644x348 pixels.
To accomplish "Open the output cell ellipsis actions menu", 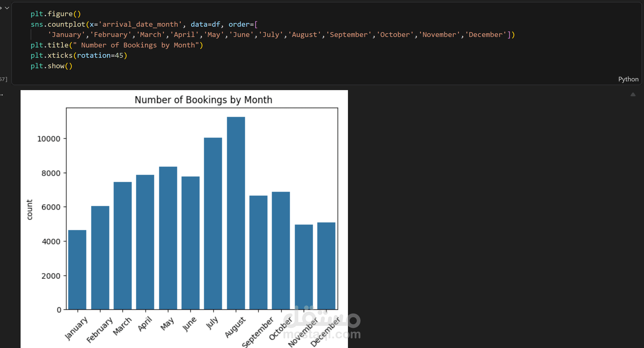I will [2, 95].
